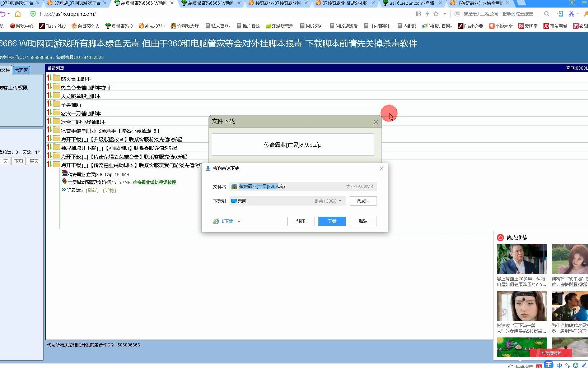Open the dropdown next to the star

(x=445, y=14)
